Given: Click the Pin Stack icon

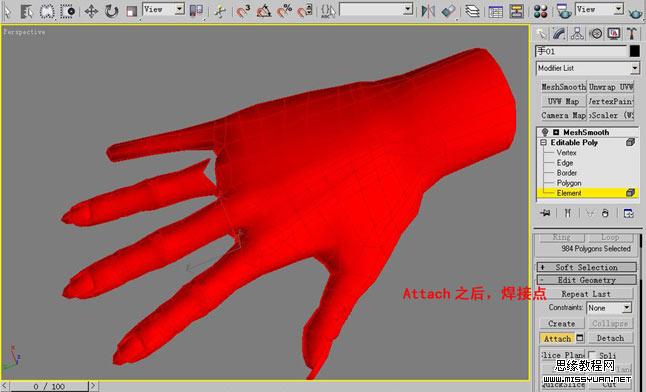Looking at the screenshot, I should 545,213.
